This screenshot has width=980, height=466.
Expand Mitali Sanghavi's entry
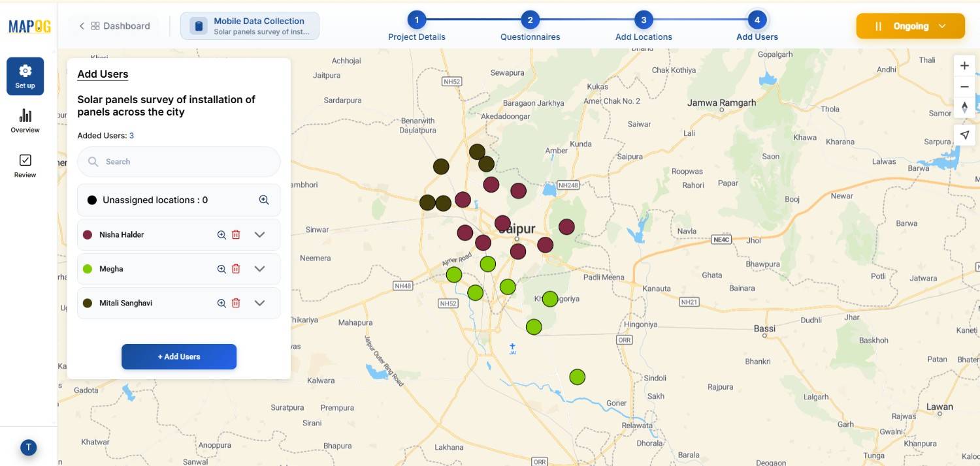point(260,302)
